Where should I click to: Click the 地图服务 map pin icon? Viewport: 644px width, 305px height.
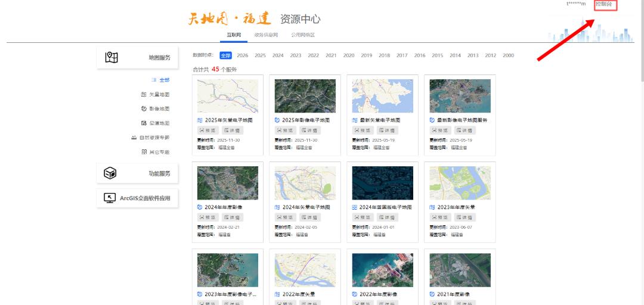click(x=112, y=57)
